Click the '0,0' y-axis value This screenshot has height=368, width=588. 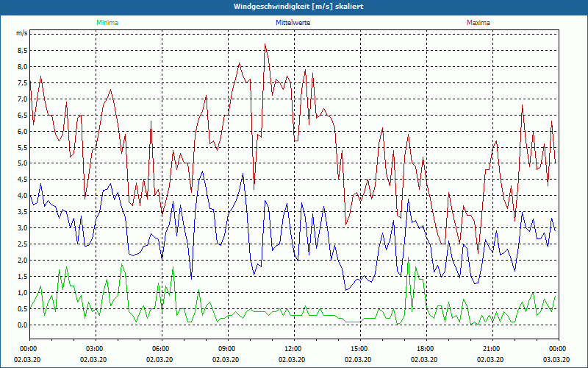pyautogui.click(x=23, y=325)
